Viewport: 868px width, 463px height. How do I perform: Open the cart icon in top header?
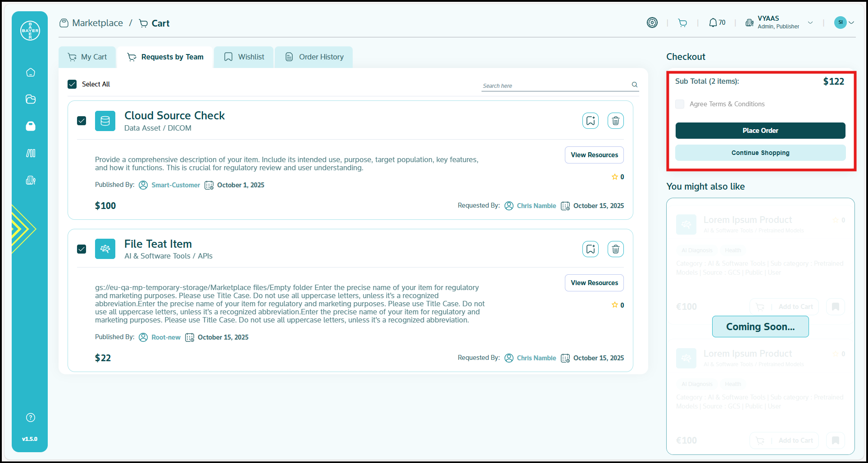682,23
